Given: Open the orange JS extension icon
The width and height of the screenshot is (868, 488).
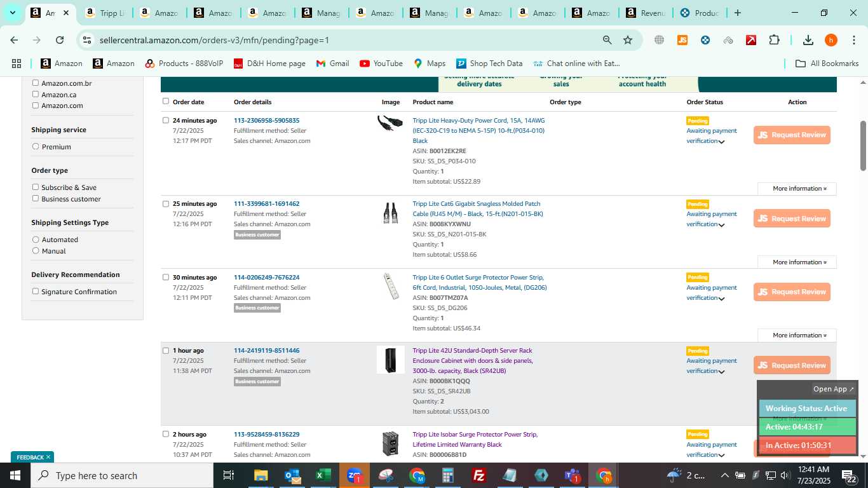Looking at the screenshot, I should pos(682,40).
